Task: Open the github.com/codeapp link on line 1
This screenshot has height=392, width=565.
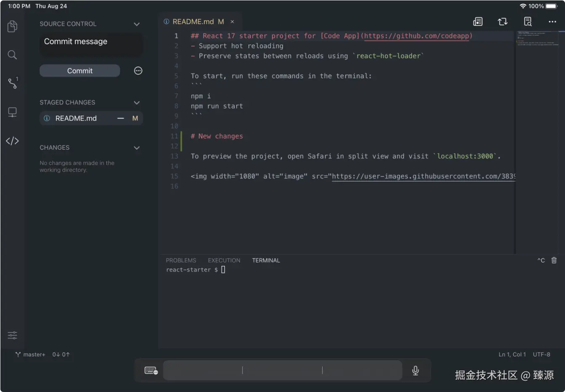Action: 416,36
